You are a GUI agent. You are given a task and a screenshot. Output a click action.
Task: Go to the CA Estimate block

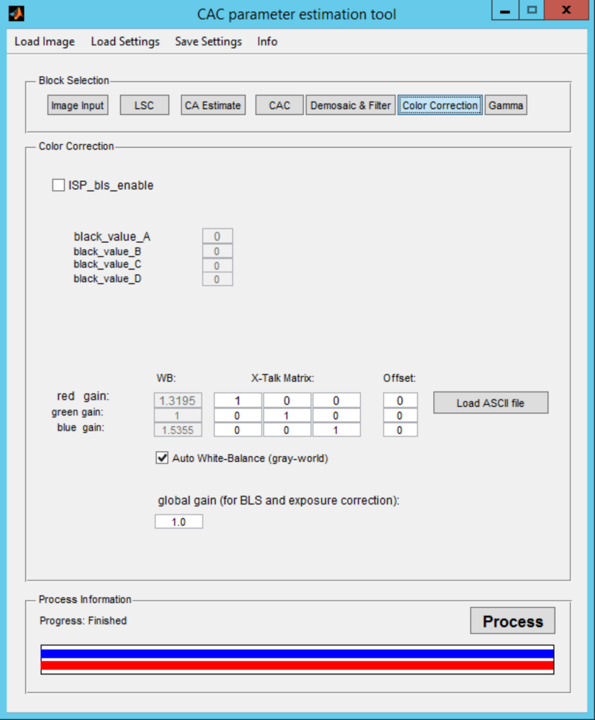pos(213,105)
